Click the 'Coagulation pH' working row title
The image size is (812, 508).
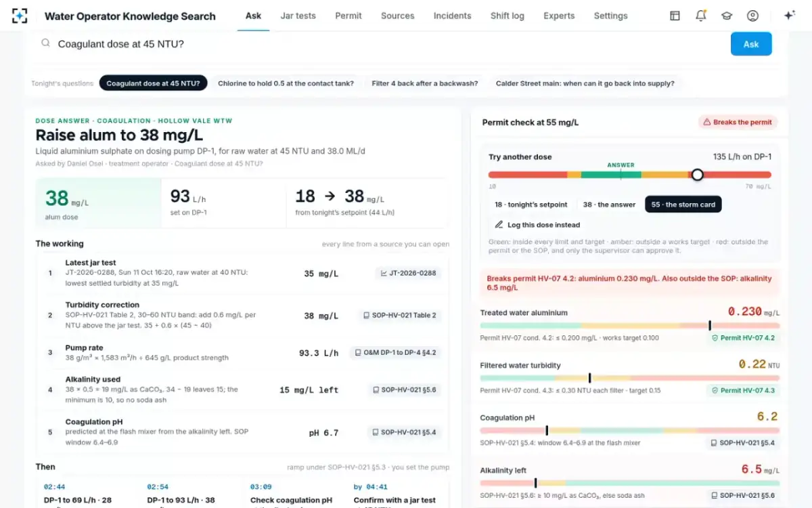[x=93, y=422]
